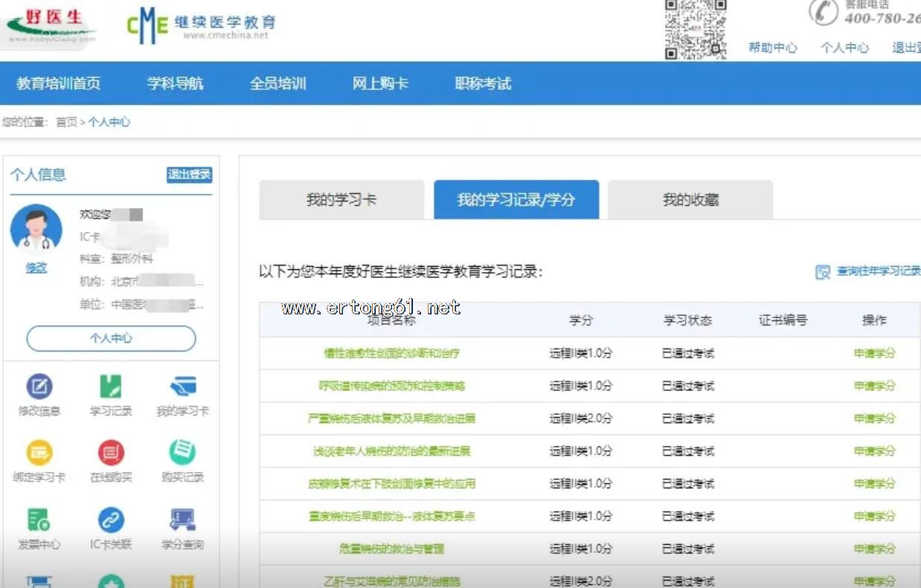Open the 发票中心 icon
This screenshot has height=588, width=921.
pyautogui.click(x=39, y=519)
